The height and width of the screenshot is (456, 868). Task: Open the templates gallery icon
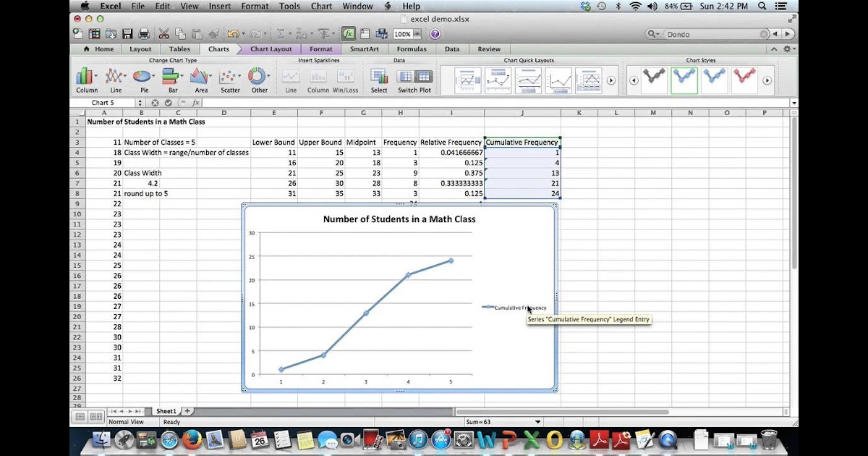pos(94,34)
